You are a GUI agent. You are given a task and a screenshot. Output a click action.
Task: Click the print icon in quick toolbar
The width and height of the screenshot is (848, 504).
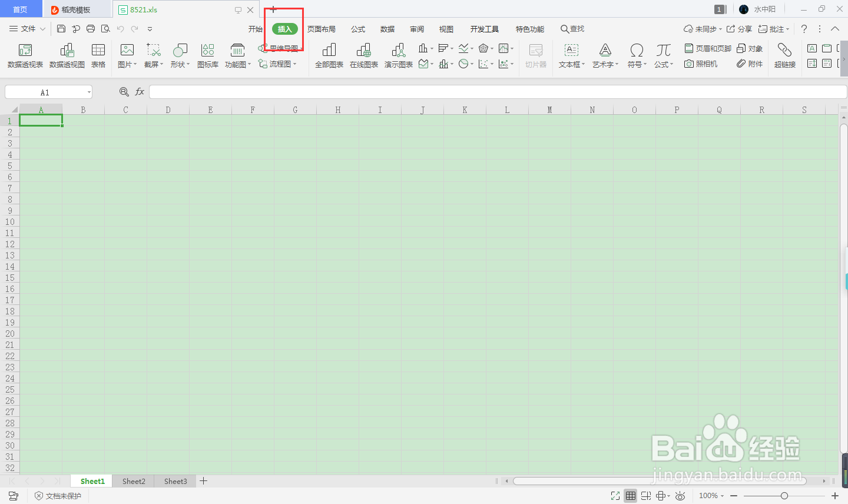[x=91, y=29]
